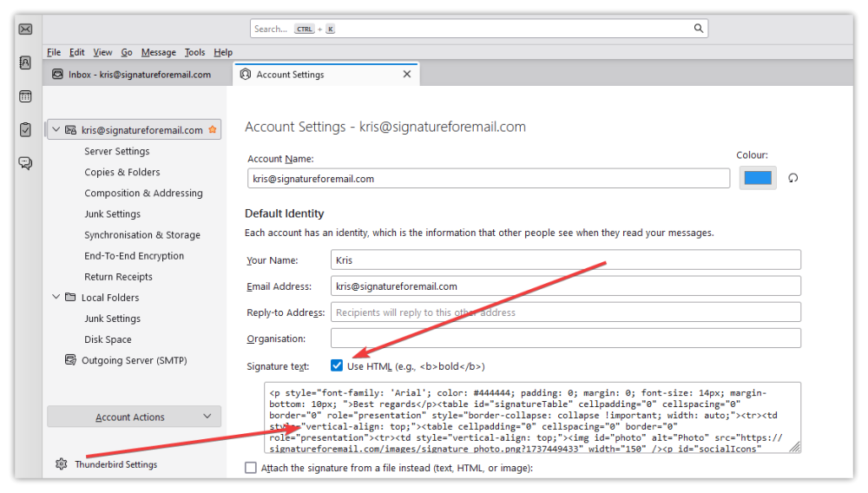Reset account colour with the revert icon
This screenshot has width=868, height=493.
pyautogui.click(x=792, y=178)
